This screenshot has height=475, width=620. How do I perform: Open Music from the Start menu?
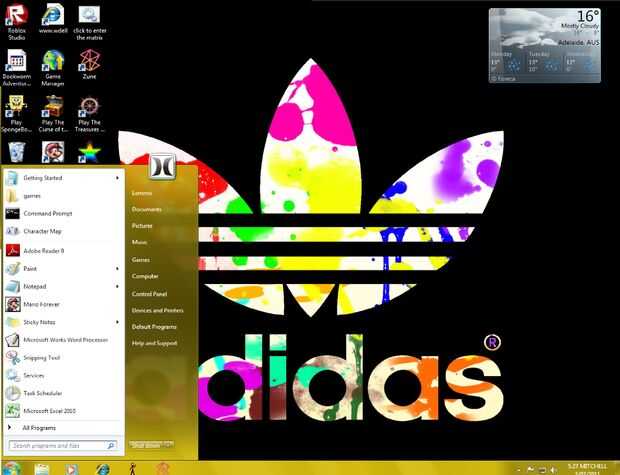point(139,242)
